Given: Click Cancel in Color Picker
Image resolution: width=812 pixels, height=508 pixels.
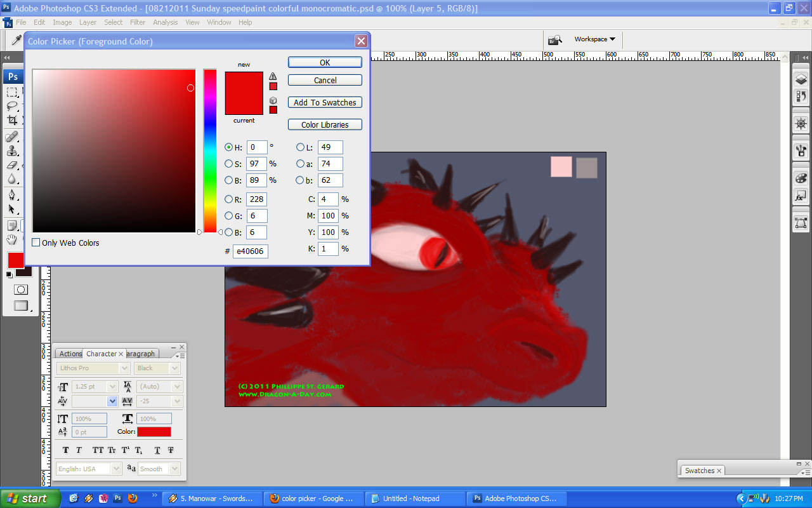Looking at the screenshot, I should point(325,80).
